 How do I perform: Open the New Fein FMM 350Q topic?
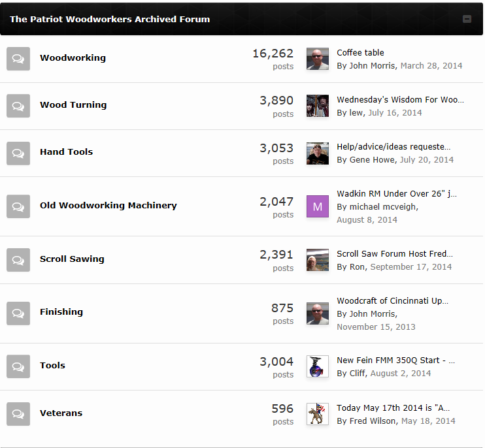[x=395, y=360]
